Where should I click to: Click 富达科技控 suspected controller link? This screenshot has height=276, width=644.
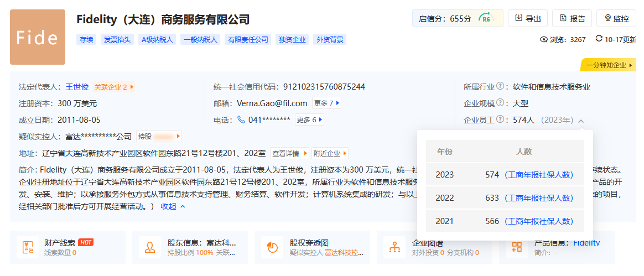[x=344, y=253]
